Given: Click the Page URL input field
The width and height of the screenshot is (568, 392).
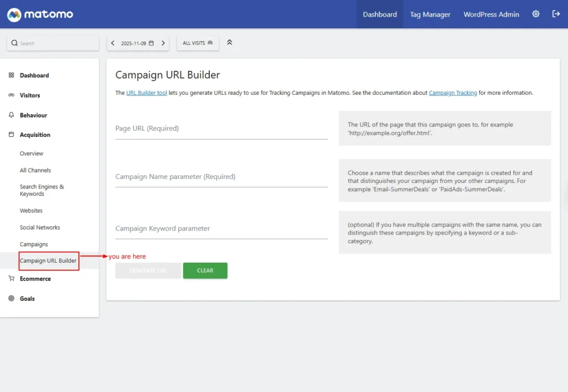Looking at the screenshot, I should pyautogui.click(x=221, y=129).
